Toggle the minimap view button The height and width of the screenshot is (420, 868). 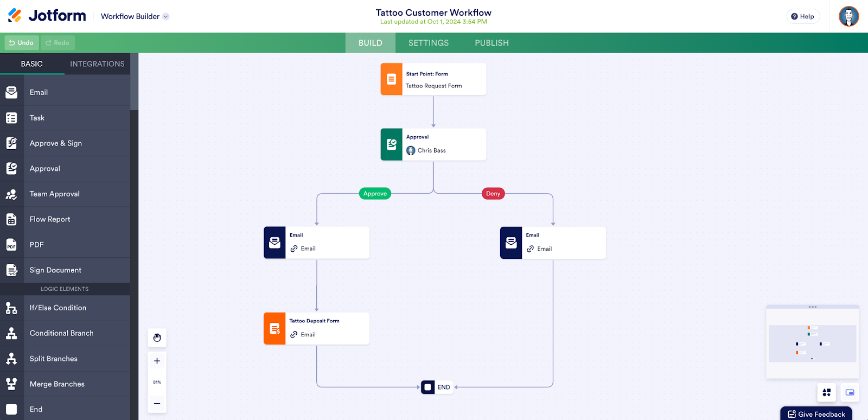point(850,392)
